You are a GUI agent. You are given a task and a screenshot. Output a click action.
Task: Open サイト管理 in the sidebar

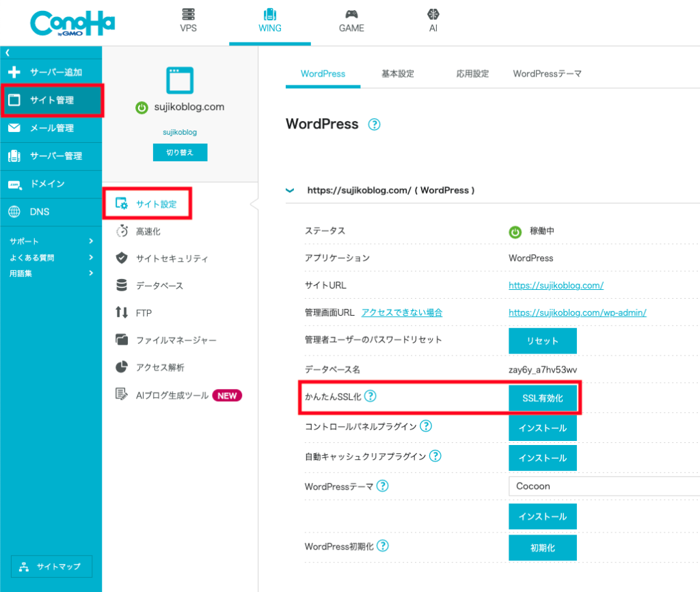click(51, 100)
